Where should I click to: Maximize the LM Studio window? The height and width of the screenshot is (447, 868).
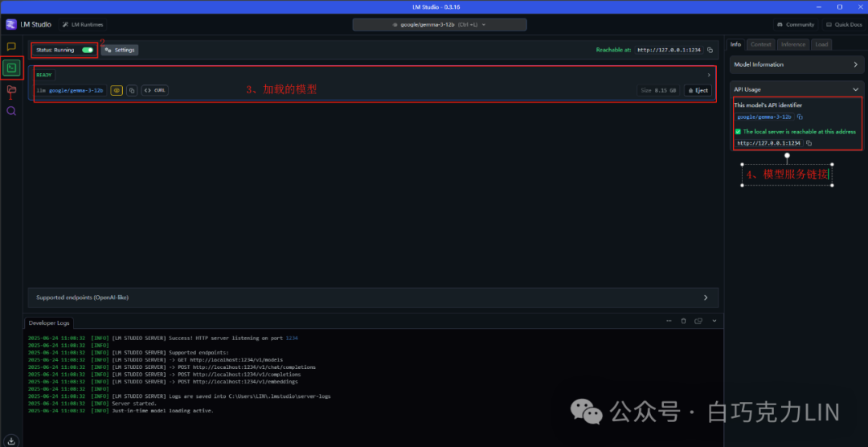click(x=839, y=6)
